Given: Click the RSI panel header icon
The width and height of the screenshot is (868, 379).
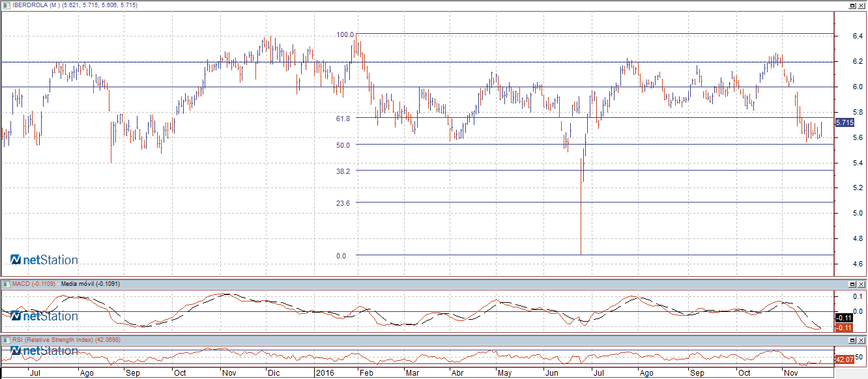Looking at the screenshot, I should (x=6, y=340).
